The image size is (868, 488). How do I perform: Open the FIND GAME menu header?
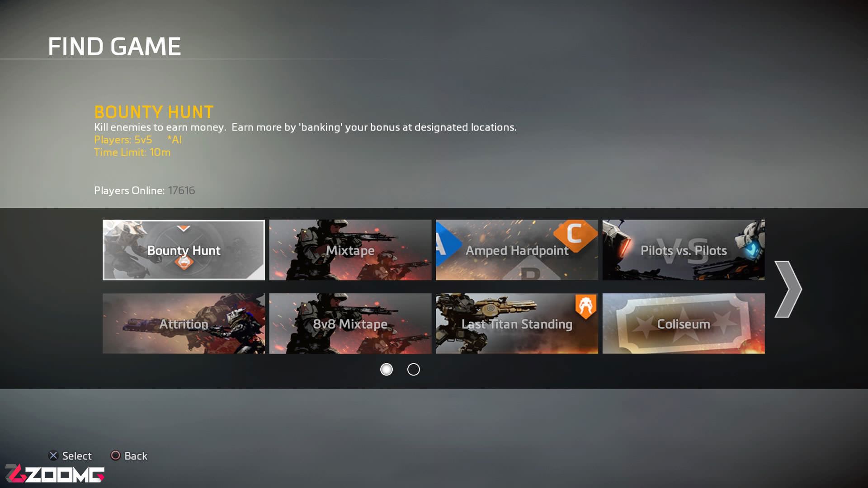(114, 45)
